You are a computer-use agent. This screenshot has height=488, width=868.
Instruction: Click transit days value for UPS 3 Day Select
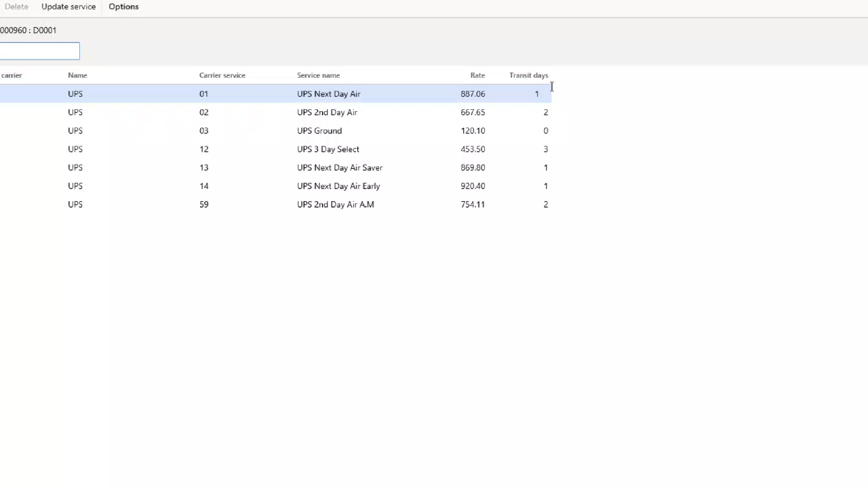pyautogui.click(x=545, y=149)
